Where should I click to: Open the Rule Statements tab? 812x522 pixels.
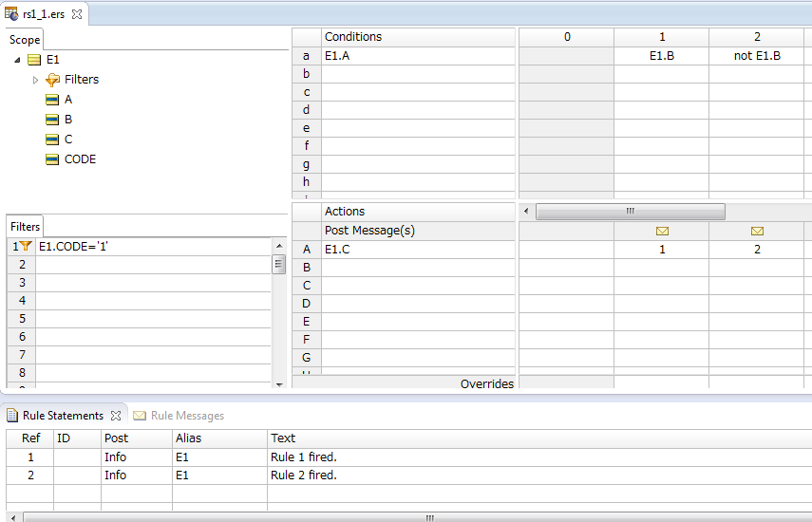(x=64, y=416)
